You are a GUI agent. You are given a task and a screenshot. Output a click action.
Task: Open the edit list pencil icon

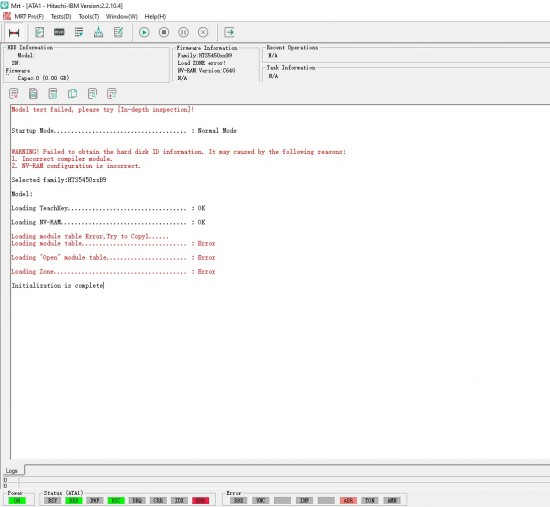pos(118,32)
